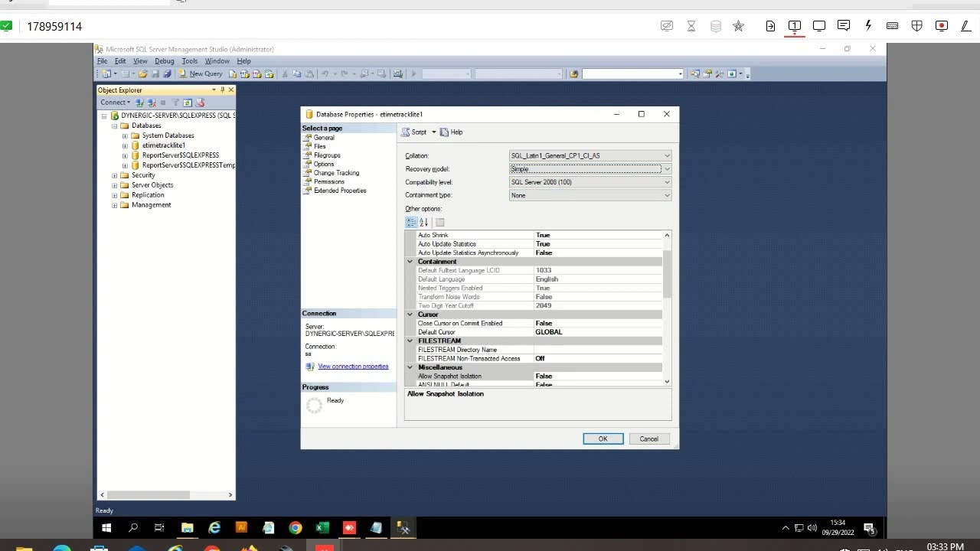The image size is (980, 551).
Task: Collapse the DYNERGIC-SERVER\SQLEXPRESS server node
Action: [x=104, y=116]
